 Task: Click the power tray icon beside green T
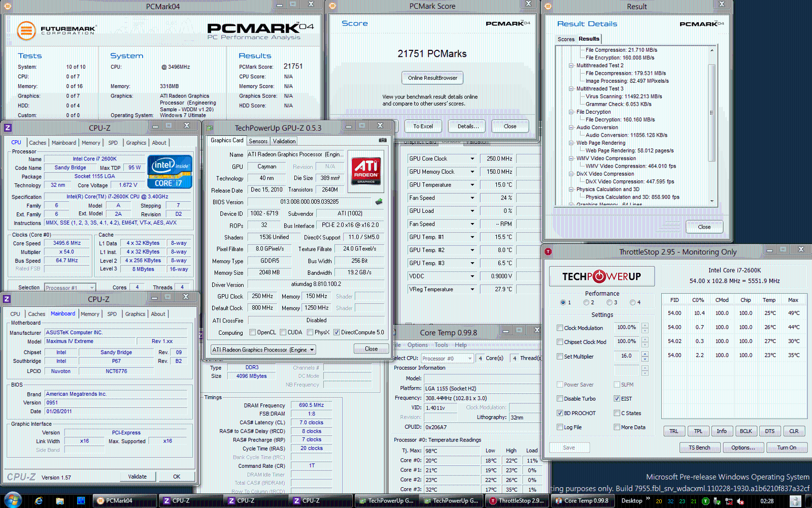tap(717, 501)
